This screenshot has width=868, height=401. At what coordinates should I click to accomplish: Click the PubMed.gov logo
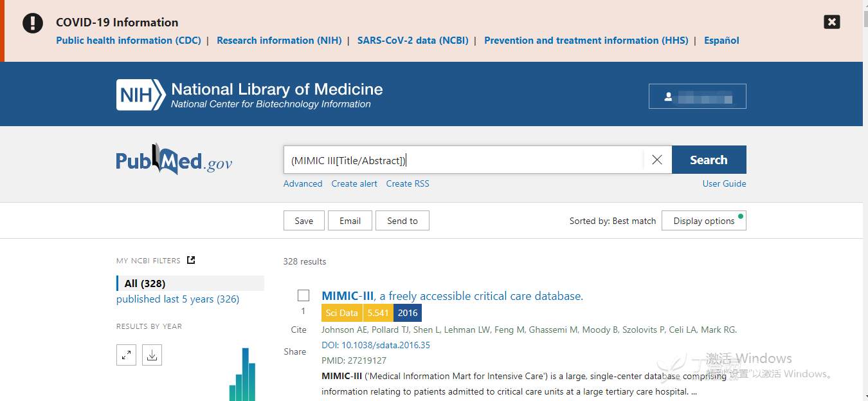point(174,160)
